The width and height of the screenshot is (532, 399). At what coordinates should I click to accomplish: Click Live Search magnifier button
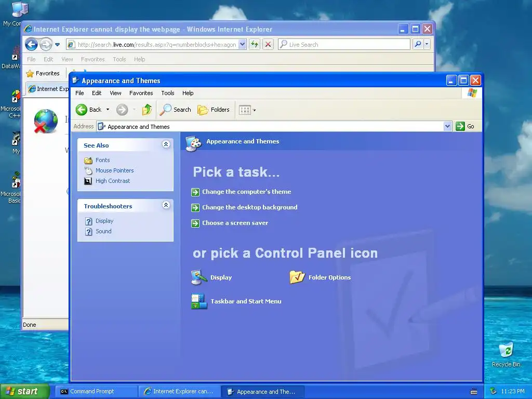point(418,44)
